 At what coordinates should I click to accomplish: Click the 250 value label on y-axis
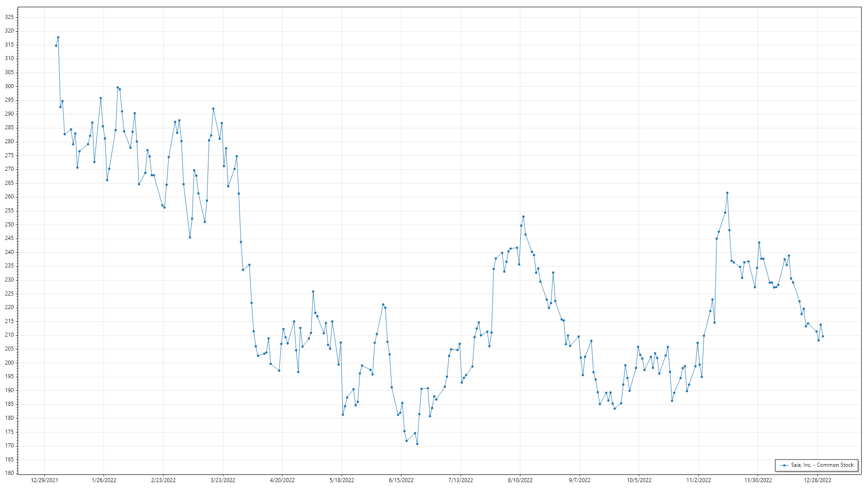(9, 225)
